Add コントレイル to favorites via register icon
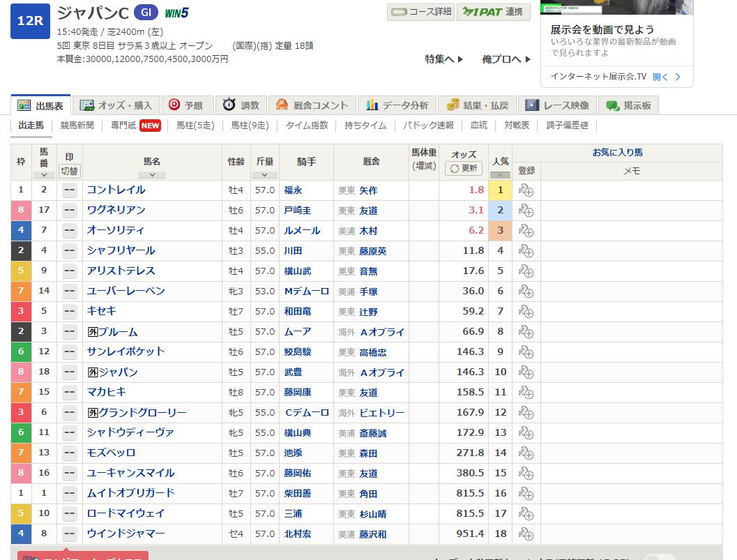737x560 pixels. [x=526, y=190]
